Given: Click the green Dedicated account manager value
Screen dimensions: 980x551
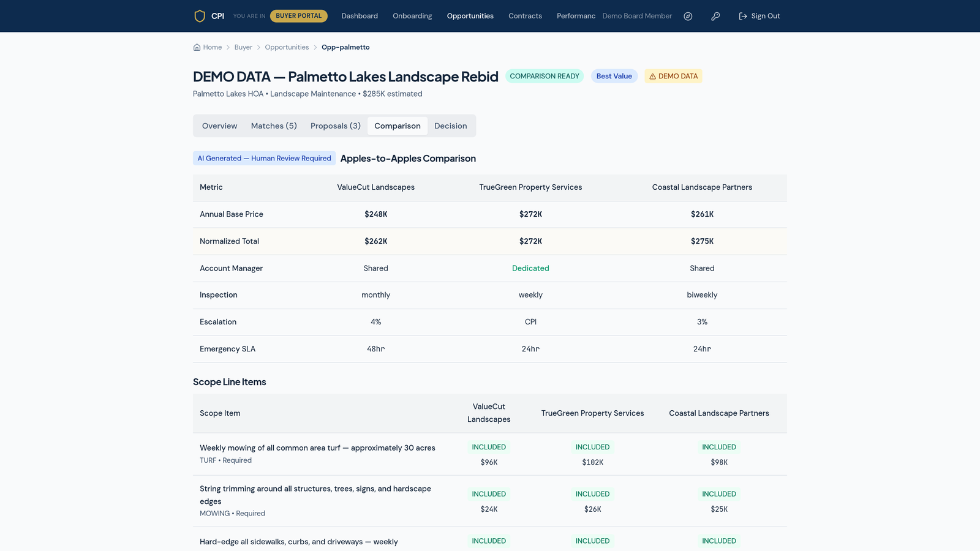Looking at the screenshot, I should [530, 268].
